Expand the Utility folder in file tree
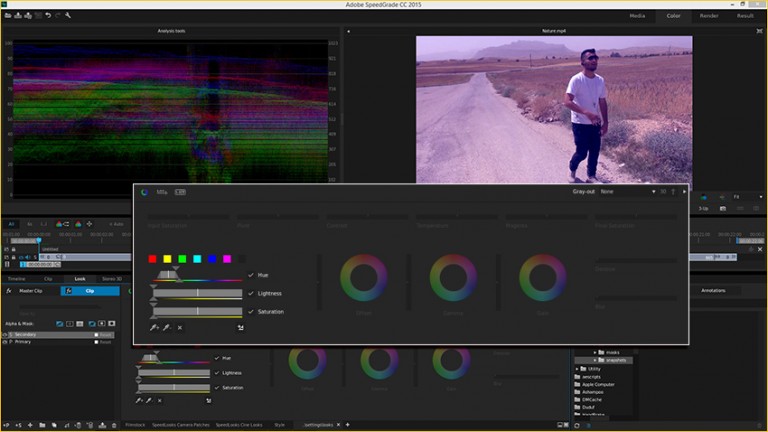This screenshot has width=768, height=432. pyautogui.click(x=576, y=369)
